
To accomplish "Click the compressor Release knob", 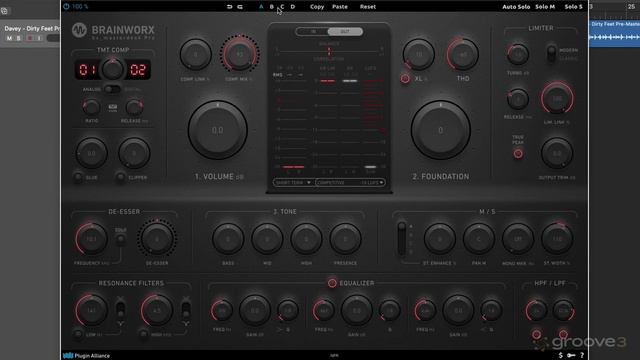I will pyautogui.click(x=134, y=107).
